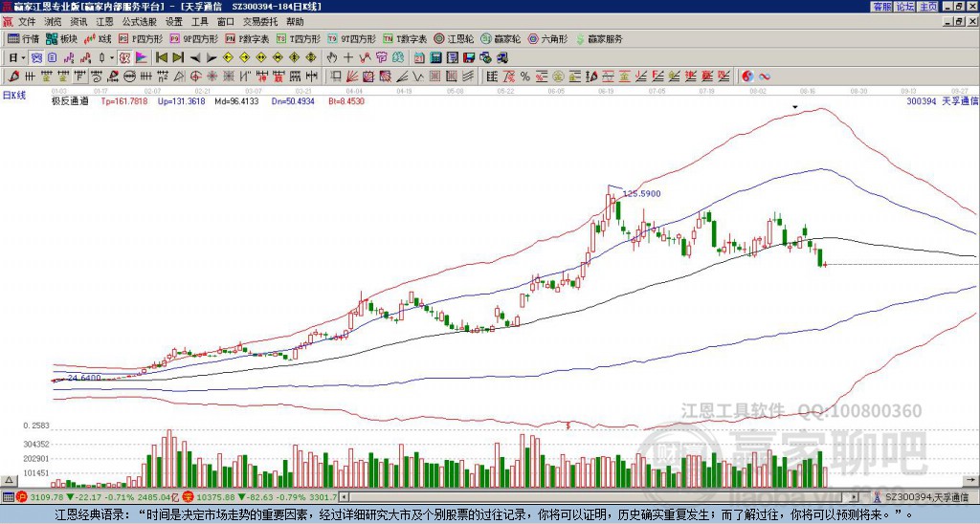The width and height of the screenshot is (980, 524).
Task: Toggle the 权 ex-rights adjustment button
Action: click(x=124, y=58)
